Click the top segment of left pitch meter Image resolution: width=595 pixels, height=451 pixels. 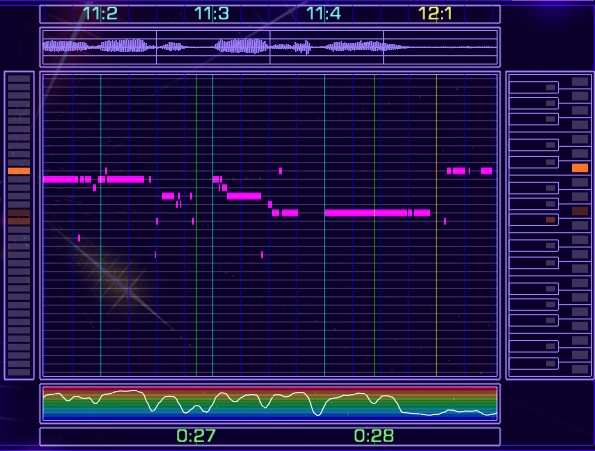click(19, 79)
